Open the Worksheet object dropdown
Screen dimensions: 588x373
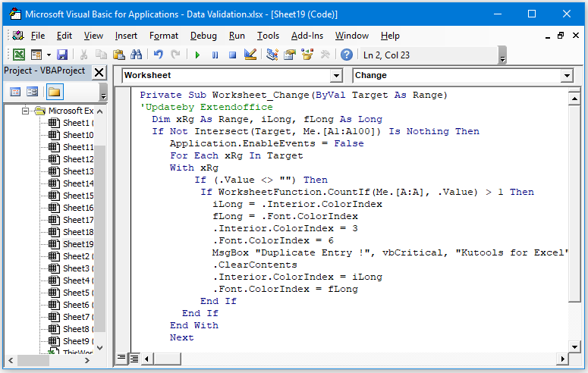point(337,76)
